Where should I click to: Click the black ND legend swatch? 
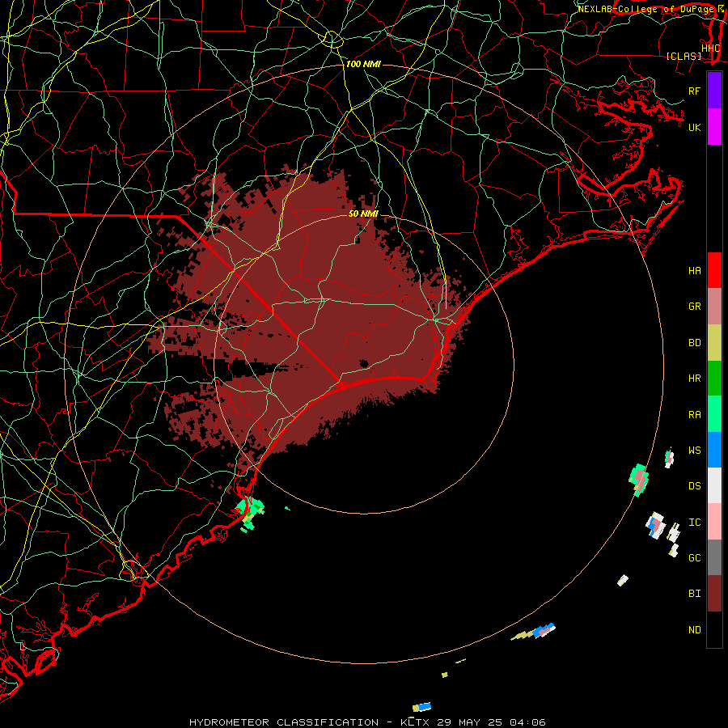pos(714,629)
